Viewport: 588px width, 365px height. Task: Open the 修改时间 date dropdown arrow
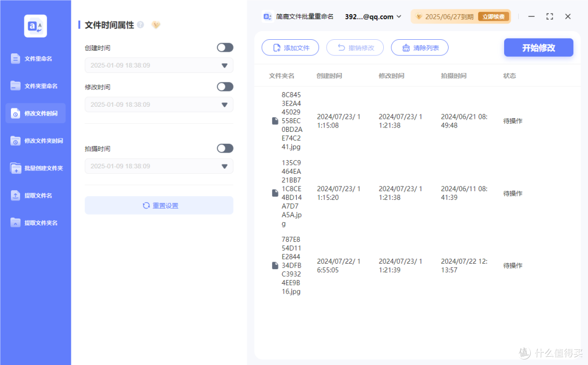pos(224,105)
